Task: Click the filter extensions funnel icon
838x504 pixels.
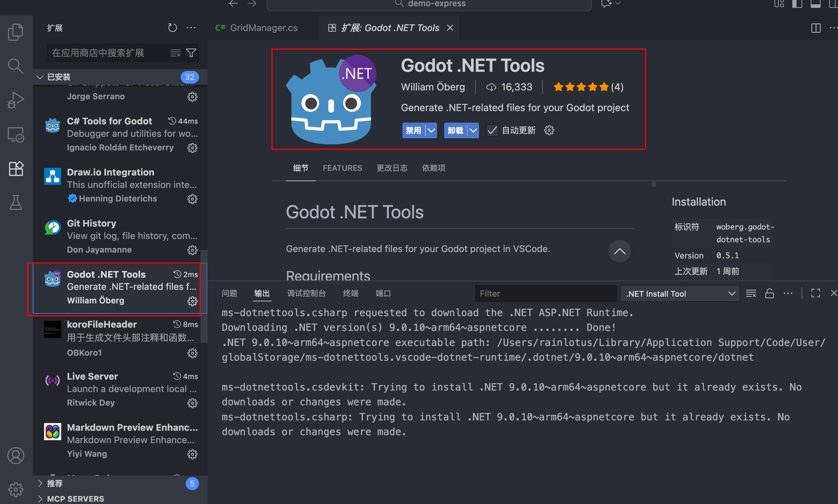Action: [x=191, y=53]
